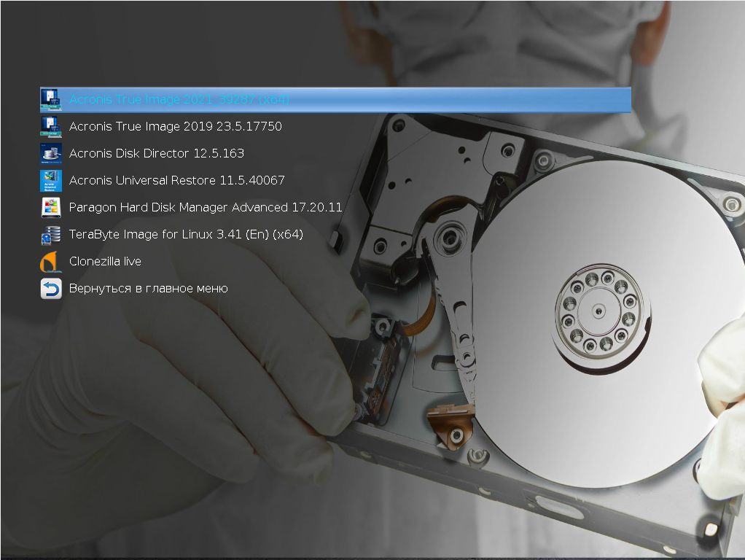This screenshot has height=560, width=745.
Task: Click the TeraByte Image for Linux icon
Action: (x=51, y=235)
